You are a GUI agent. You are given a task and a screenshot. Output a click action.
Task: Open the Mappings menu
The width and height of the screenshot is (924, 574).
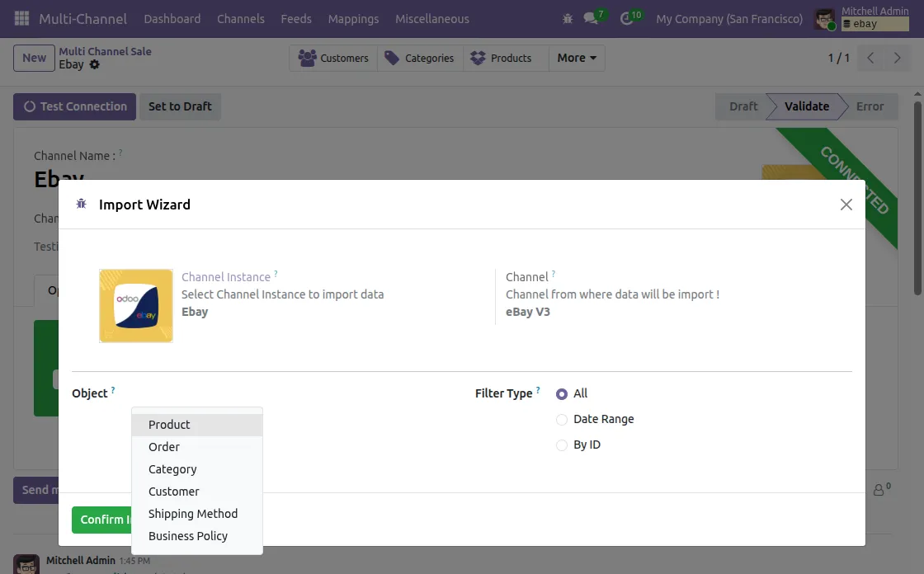coord(354,19)
